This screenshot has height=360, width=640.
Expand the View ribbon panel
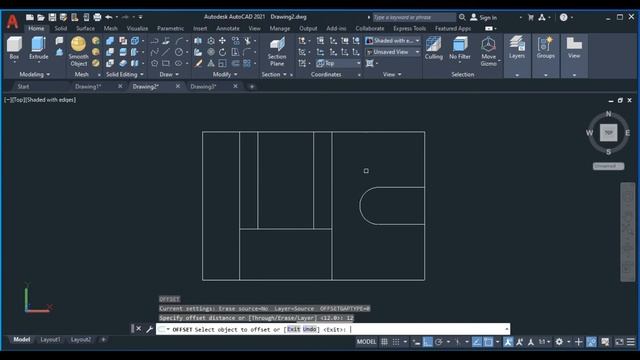pos(392,74)
